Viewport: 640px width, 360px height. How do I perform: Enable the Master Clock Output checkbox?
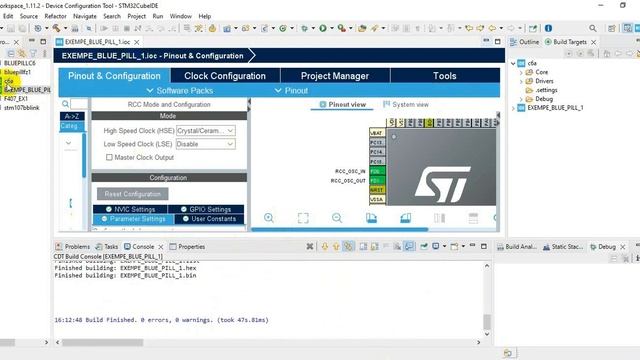pyautogui.click(x=109, y=157)
